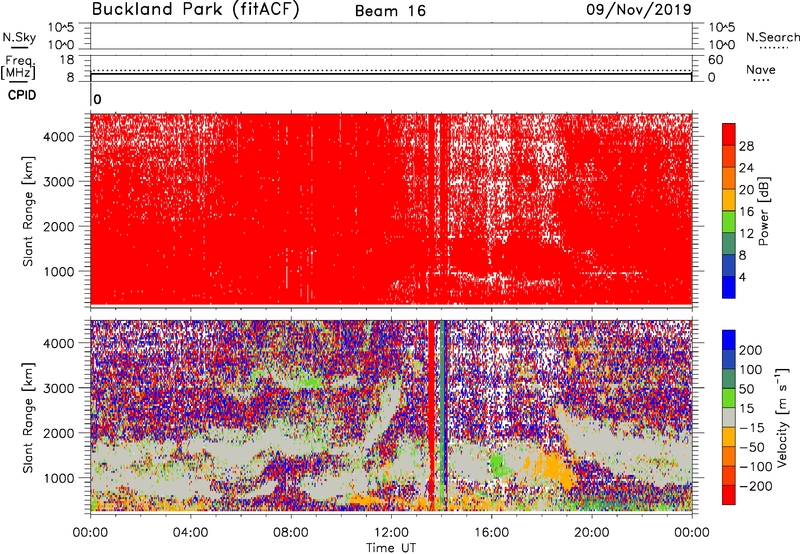Image resolution: width=800 pixels, height=554 pixels.
Task: Click the "3000" tick of the power panel
Action: click(59, 182)
